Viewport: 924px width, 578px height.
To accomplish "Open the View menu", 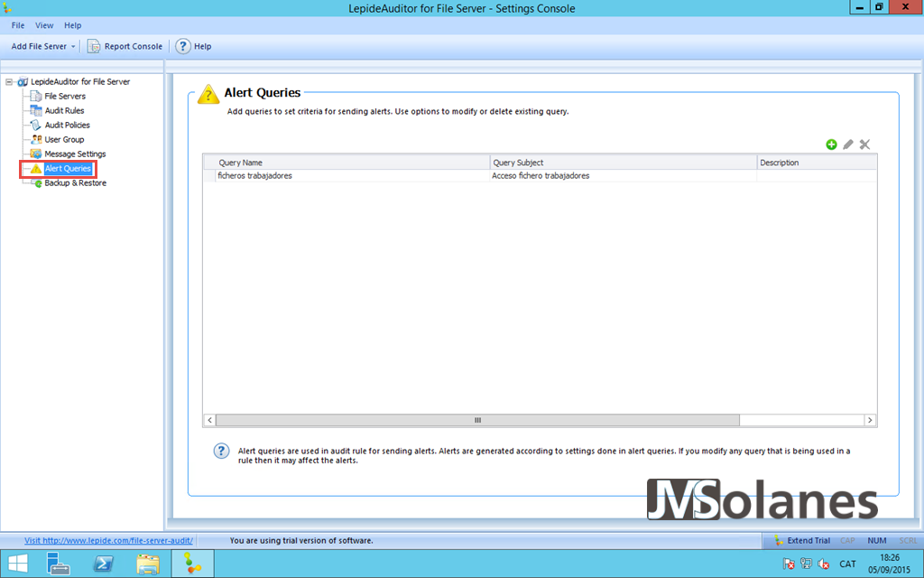I will 44,25.
